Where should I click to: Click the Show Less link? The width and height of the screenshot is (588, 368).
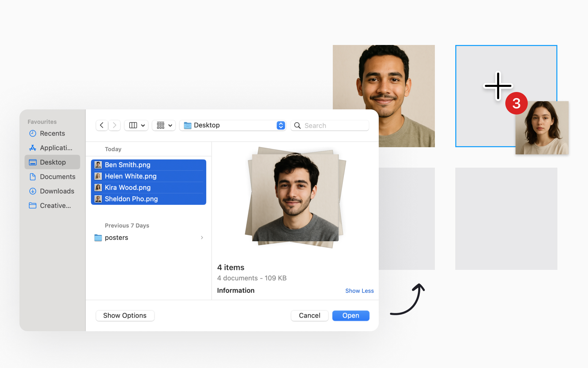point(359,291)
